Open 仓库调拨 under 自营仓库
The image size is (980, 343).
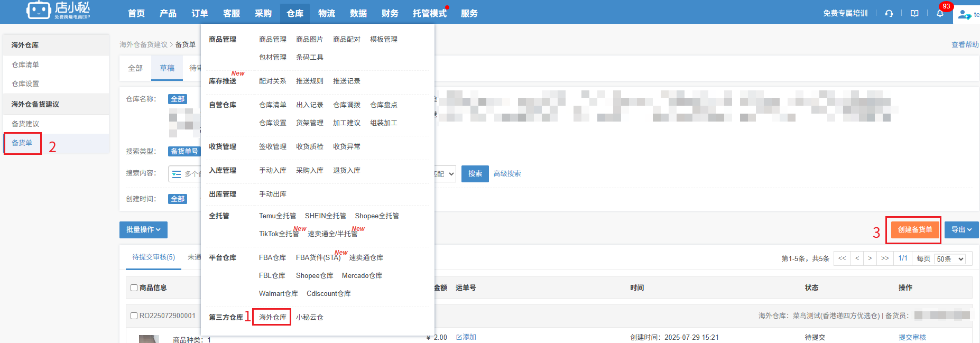tap(347, 105)
